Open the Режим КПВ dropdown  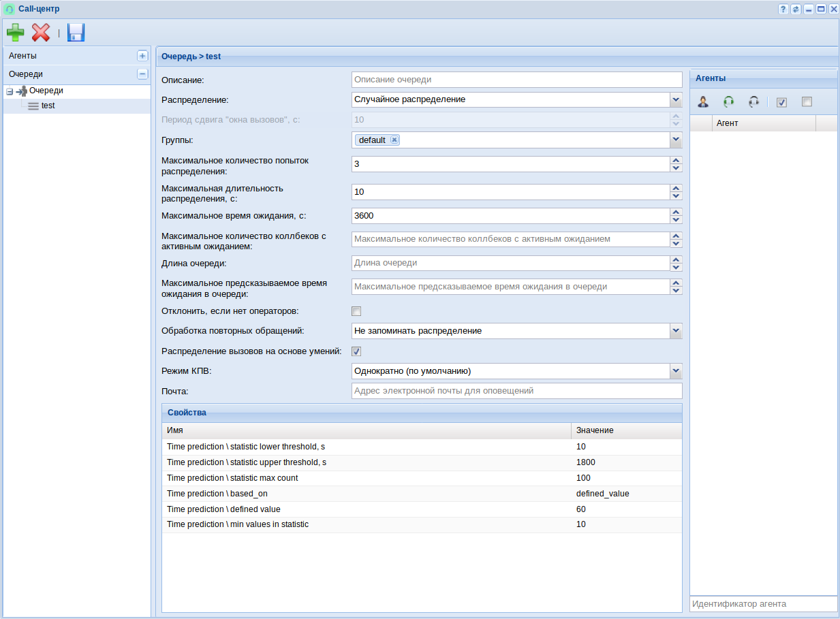pos(675,371)
